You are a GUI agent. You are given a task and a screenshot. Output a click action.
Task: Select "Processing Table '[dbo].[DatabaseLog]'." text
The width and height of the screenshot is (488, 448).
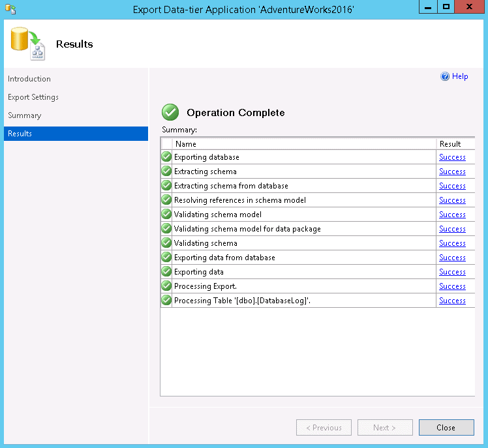(243, 301)
